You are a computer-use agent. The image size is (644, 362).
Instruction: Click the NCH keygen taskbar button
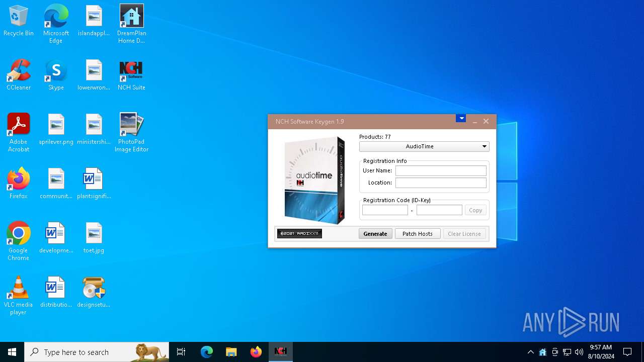(x=281, y=352)
